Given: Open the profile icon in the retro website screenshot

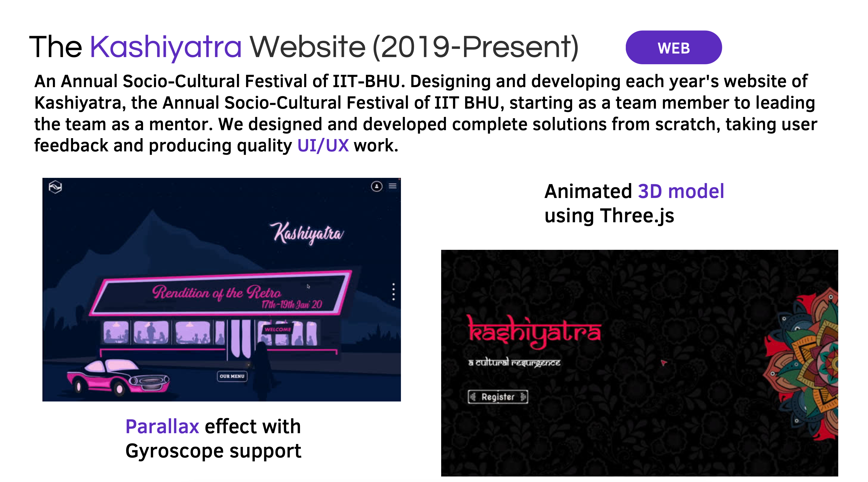Looking at the screenshot, I should pos(376,186).
